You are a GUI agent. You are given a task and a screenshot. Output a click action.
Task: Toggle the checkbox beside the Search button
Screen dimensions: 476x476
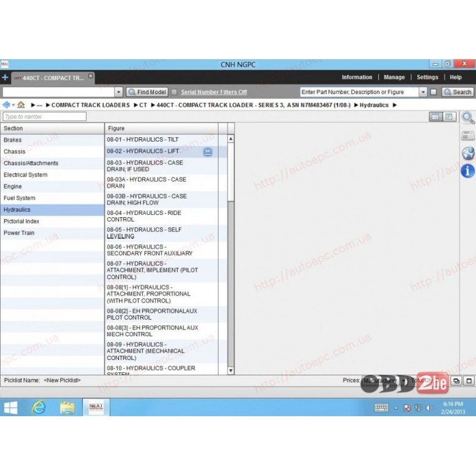[433, 92]
